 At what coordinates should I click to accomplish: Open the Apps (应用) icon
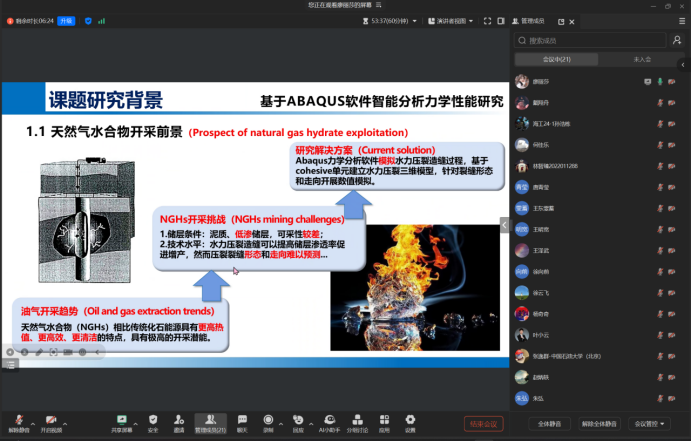click(x=385, y=420)
